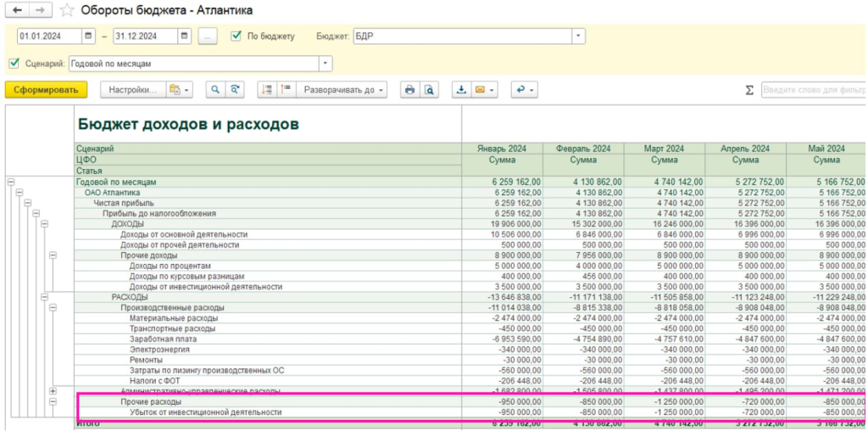Click the print preview icon
The height and width of the screenshot is (431, 868).
[x=430, y=90]
